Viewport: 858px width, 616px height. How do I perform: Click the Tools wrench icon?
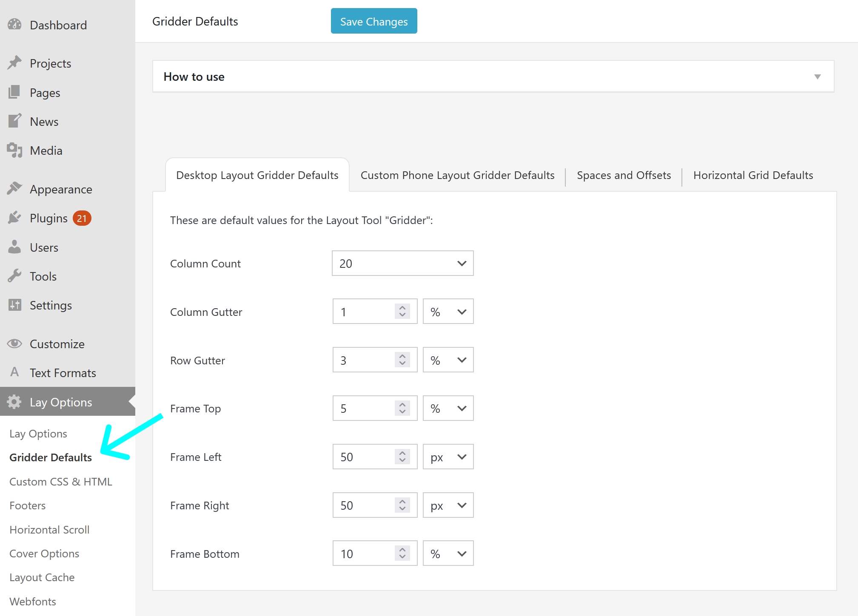click(14, 276)
